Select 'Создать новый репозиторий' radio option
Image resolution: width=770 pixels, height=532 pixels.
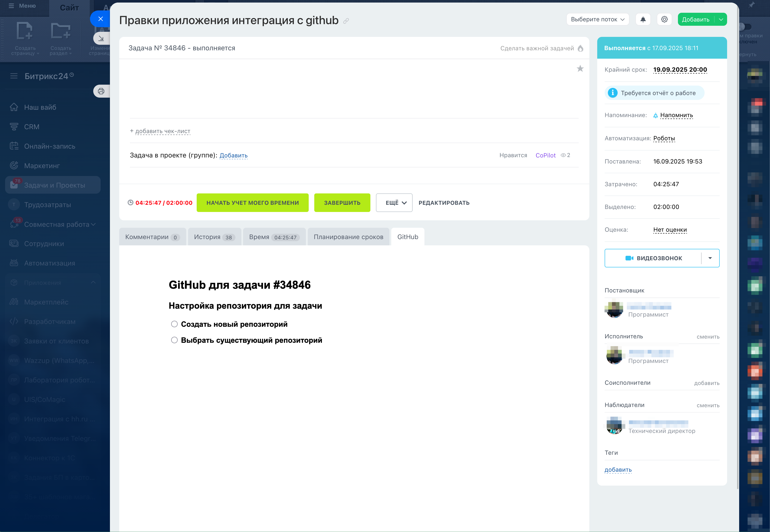click(x=174, y=324)
